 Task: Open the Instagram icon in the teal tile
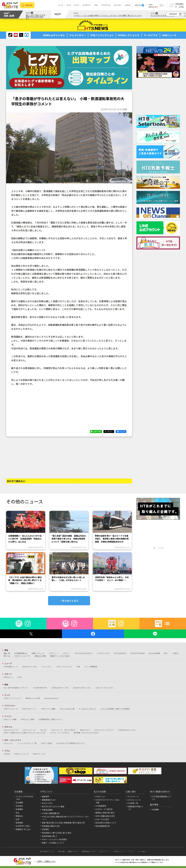click(28, 624)
